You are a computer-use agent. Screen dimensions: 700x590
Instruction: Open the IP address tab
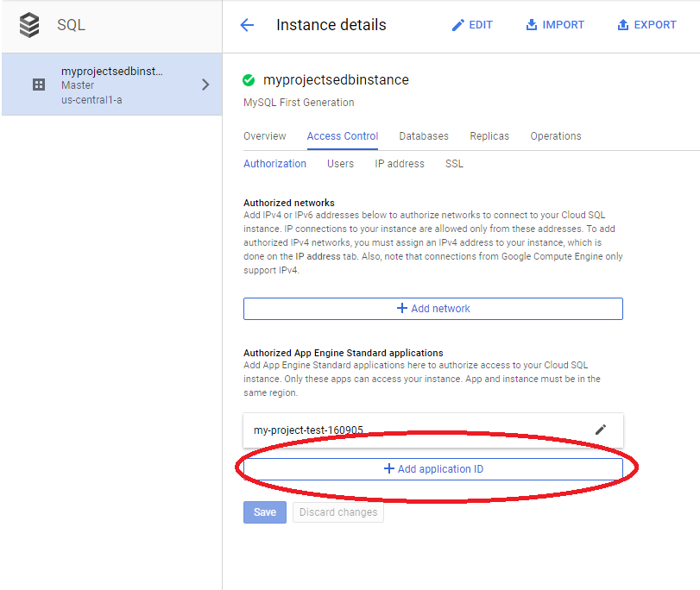coord(399,164)
